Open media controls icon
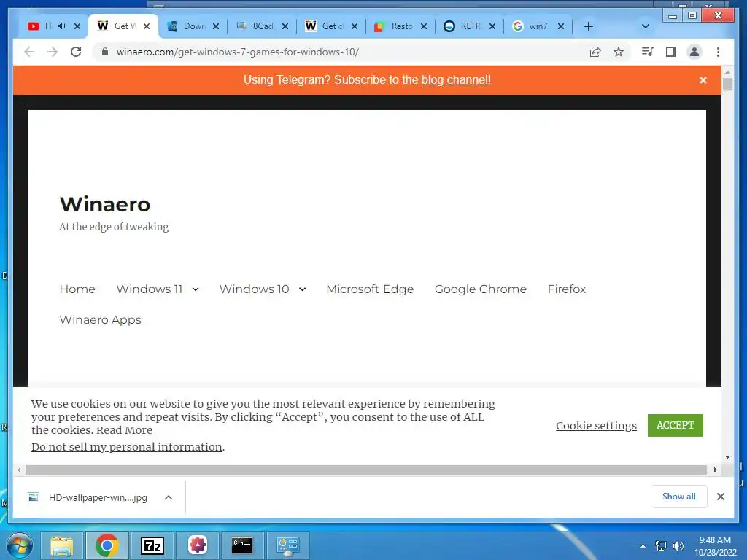Image resolution: width=747 pixels, height=560 pixels. pyautogui.click(x=648, y=52)
